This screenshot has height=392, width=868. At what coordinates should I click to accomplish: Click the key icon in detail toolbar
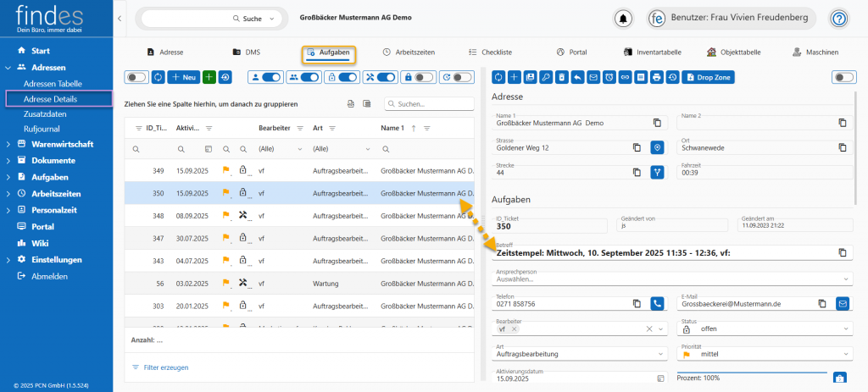click(x=545, y=77)
